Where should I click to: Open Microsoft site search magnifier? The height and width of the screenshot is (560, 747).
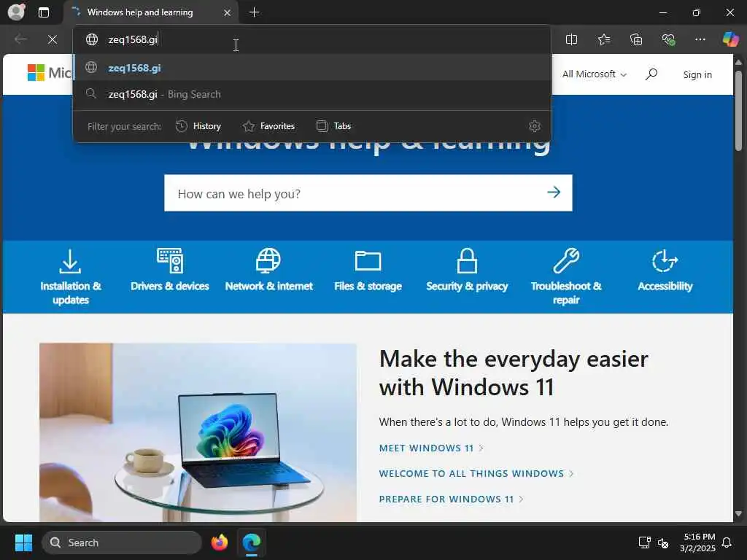(651, 74)
